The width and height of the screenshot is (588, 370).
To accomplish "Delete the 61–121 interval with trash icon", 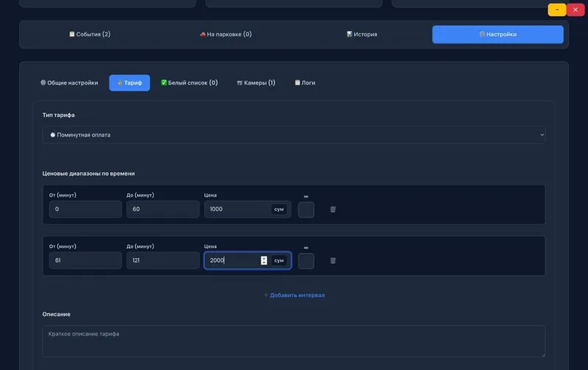I will click(333, 260).
